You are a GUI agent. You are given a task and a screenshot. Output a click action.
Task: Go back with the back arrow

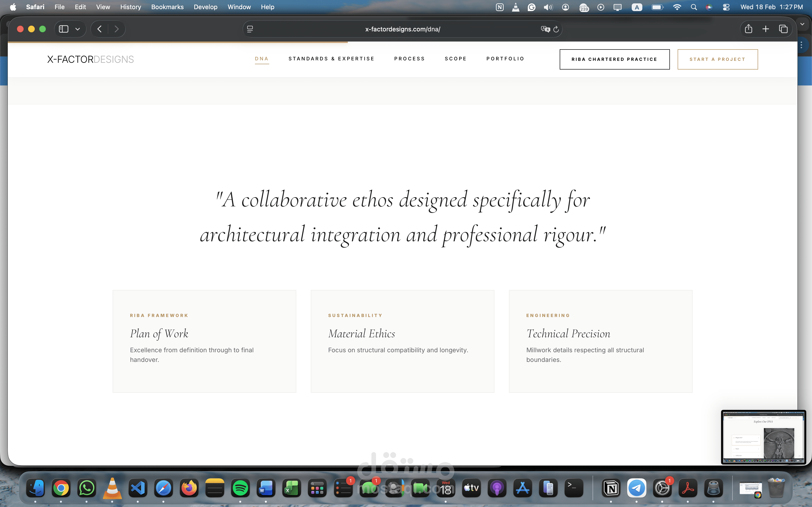tap(99, 29)
